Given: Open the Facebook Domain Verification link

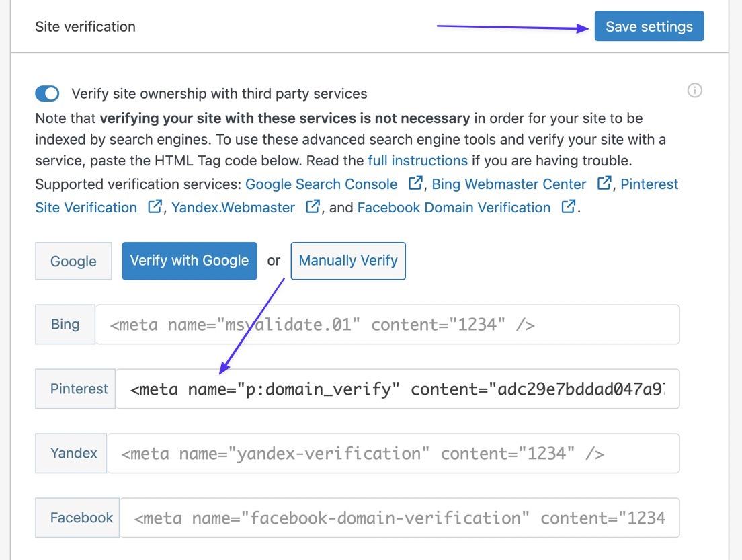Looking at the screenshot, I should click(454, 208).
